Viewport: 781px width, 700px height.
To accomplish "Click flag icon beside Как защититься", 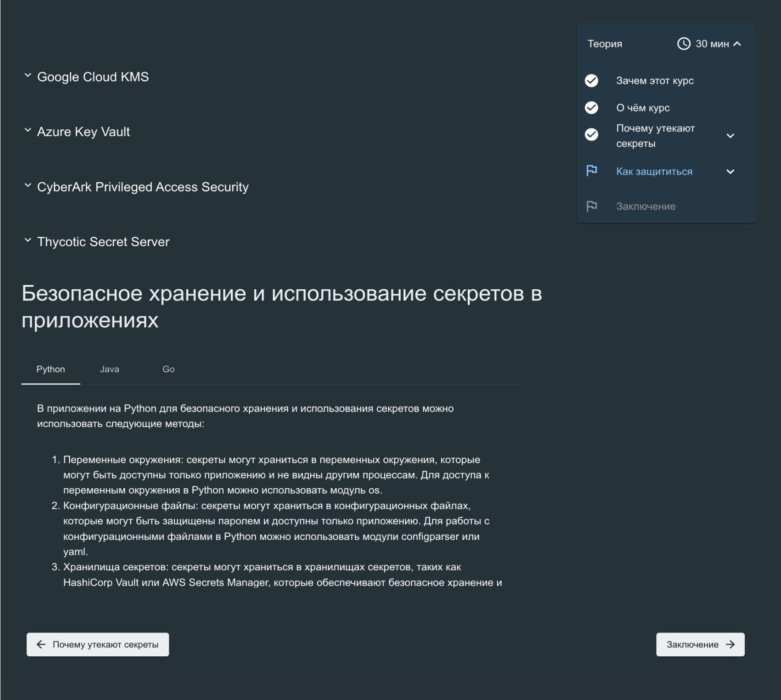I will (x=592, y=171).
